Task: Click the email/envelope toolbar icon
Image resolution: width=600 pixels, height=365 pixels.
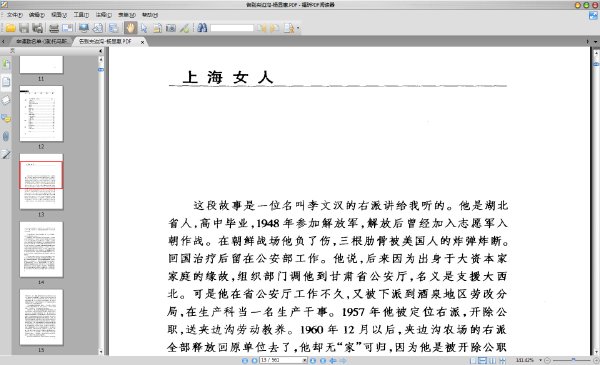Action: click(67, 28)
